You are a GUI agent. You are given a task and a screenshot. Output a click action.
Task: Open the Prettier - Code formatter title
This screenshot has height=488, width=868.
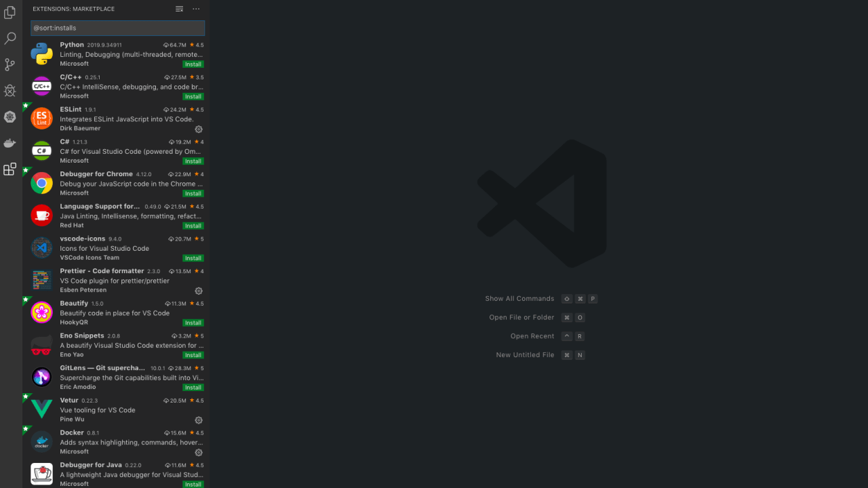(x=102, y=271)
